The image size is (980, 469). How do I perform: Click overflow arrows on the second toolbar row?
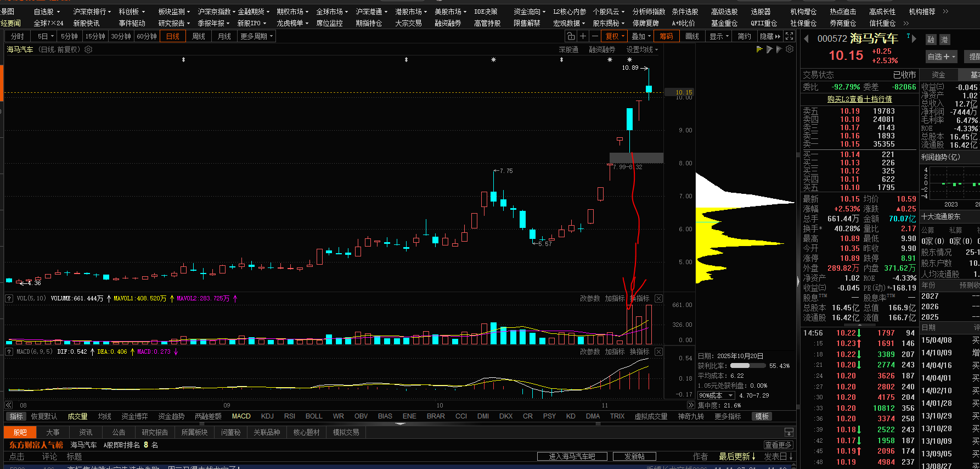point(906,23)
